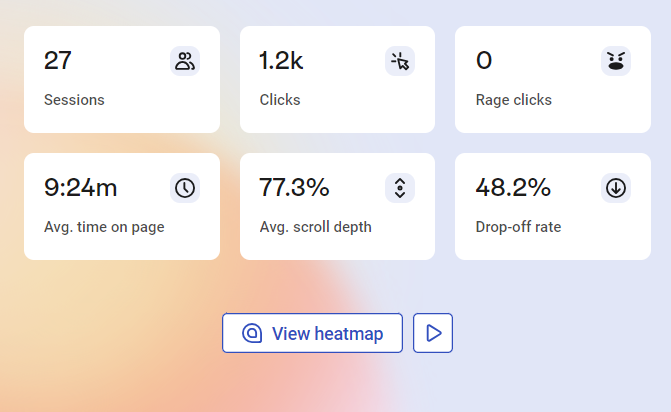Viewport: 671px width, 412px height.
Task: Select the Rage clicks metric card
Action: (x=553, y=80)
